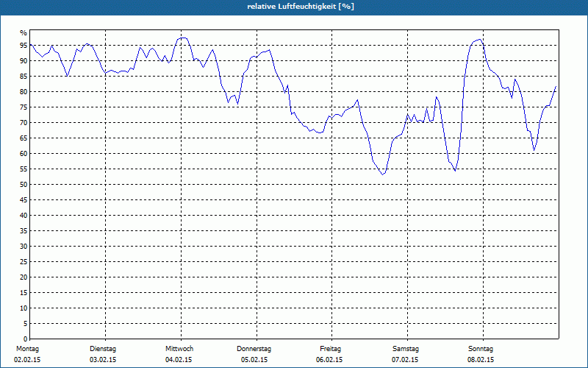
Task: Click the y-axis value '20'
Action: (x=24, y=277)
